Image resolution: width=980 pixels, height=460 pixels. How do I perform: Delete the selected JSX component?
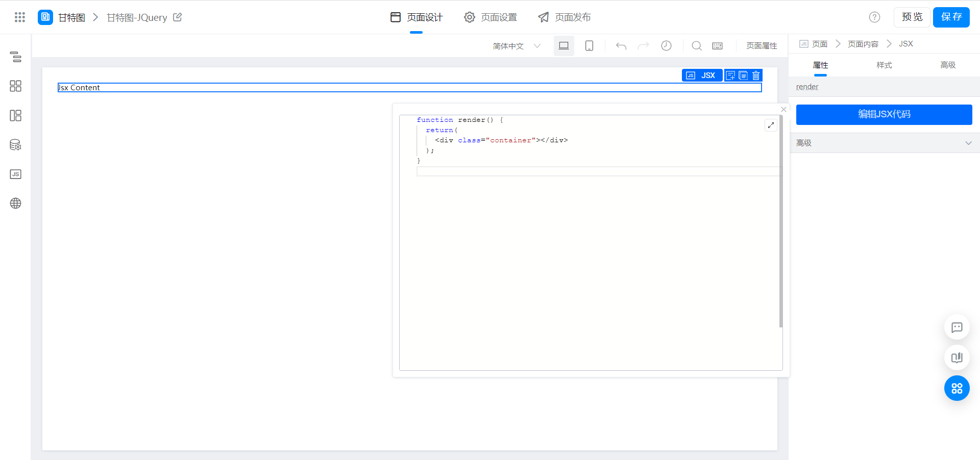click(x=756, y=75)
